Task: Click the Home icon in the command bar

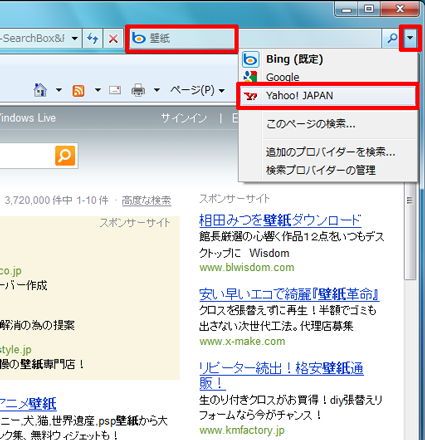Action: (40, 90)
